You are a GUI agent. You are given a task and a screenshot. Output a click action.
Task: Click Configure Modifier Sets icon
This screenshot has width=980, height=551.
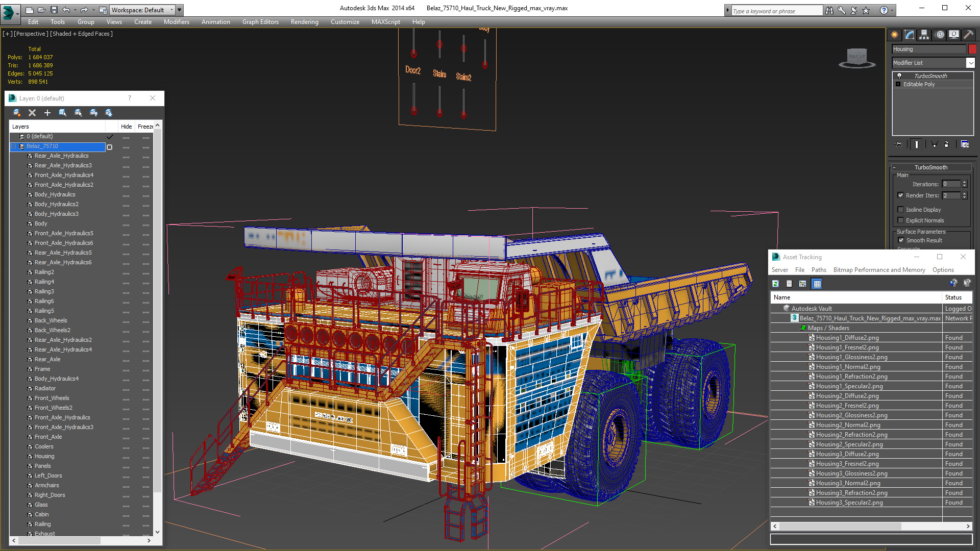[965, 144]
